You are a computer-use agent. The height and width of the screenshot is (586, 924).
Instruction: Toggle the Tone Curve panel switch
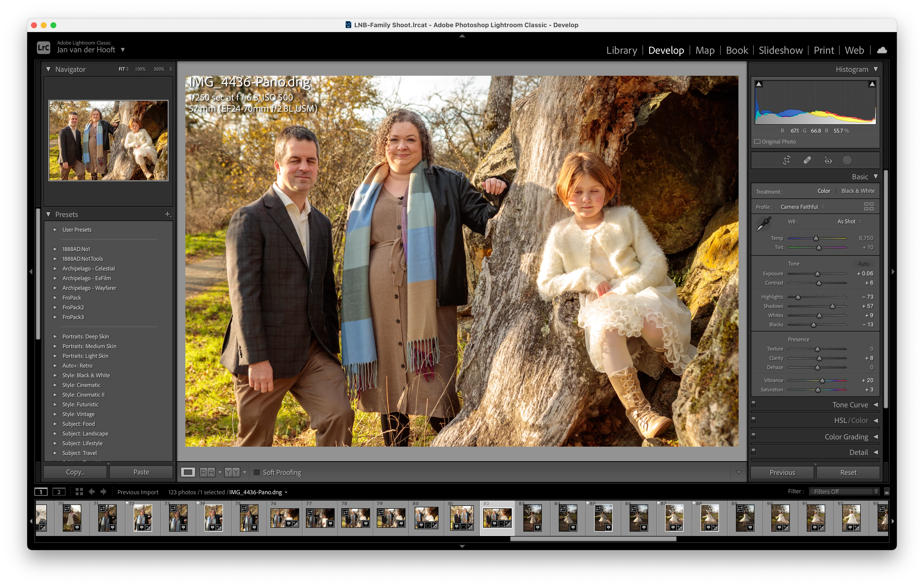(x=753, y=404)
